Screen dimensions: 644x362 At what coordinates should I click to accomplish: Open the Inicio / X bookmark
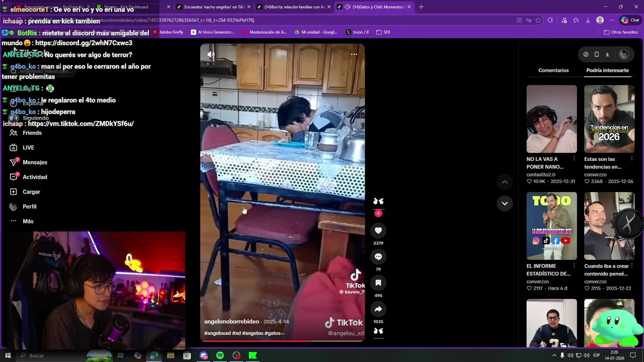[357, 32]
